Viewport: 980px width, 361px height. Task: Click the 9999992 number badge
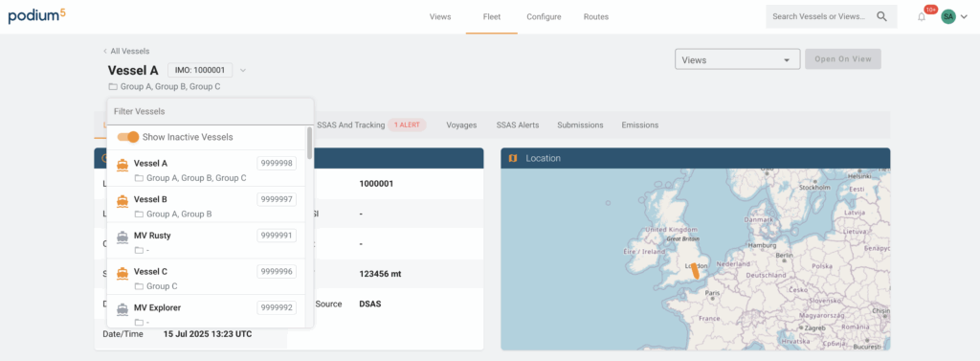(x=277, y=307)
